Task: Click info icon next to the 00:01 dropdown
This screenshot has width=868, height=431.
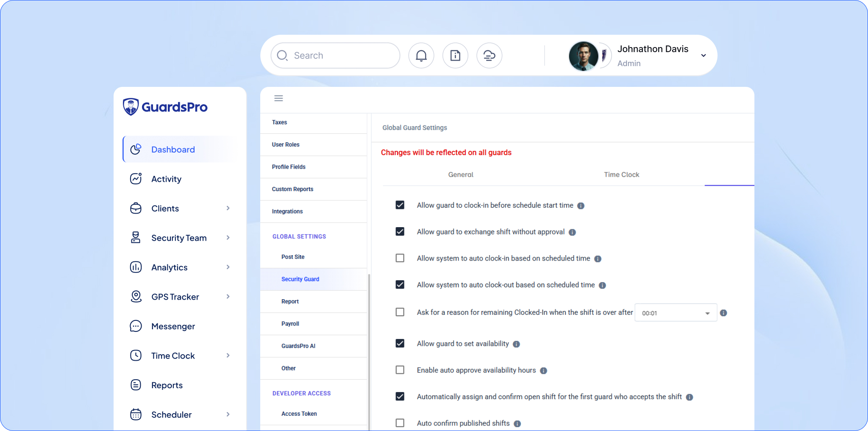Action: click(x=723, y=313)
